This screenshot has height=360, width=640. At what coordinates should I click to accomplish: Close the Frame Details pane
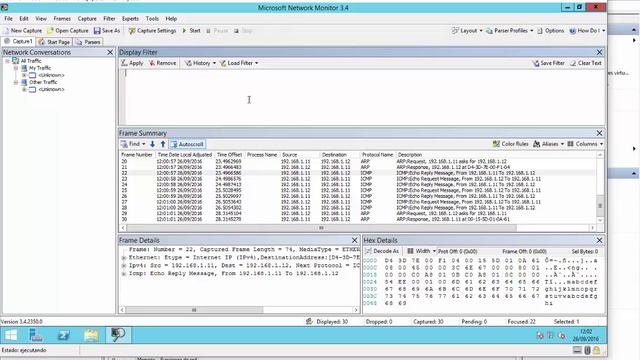tap(354, 240)
